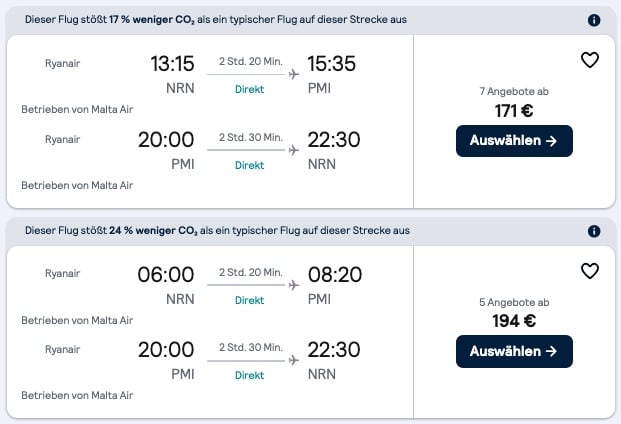Open info icon on 17 % CO₂ banner
Viewport: 621px width, 424px height.
coord(594,20)
